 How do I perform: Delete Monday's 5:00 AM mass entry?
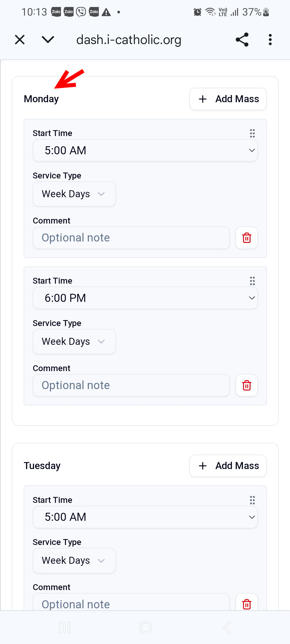pyautogui.click(x=247, y=238)
